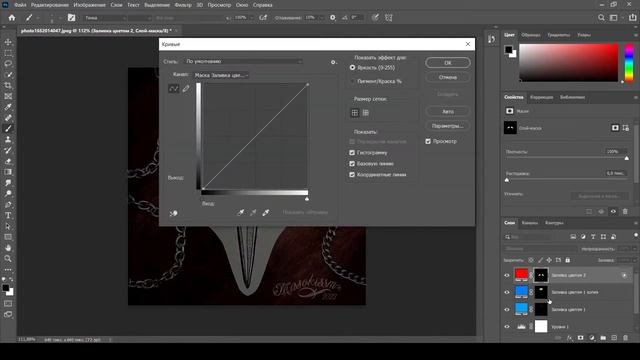Image resolution: width=640 pixels, height=360 pixels.
Task: Pick the black point eyedropper in Curves
Action: [241, 212]
